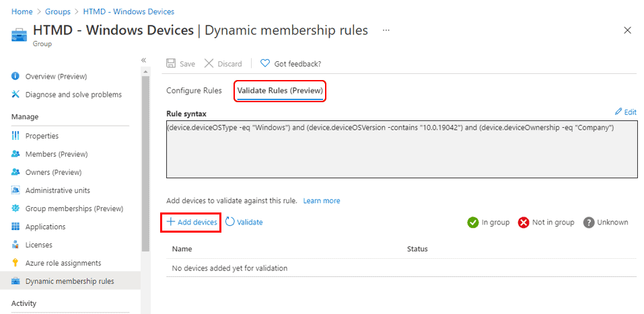Click the Group memberships gear icon
The image size is (644, 314).
click(15, 208)
